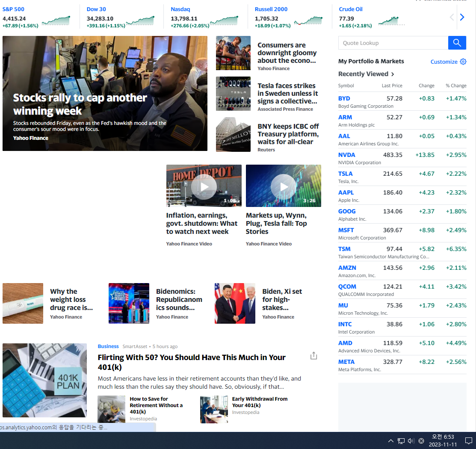Open the GOOG ticker symbol

click(x=347, y=211)
